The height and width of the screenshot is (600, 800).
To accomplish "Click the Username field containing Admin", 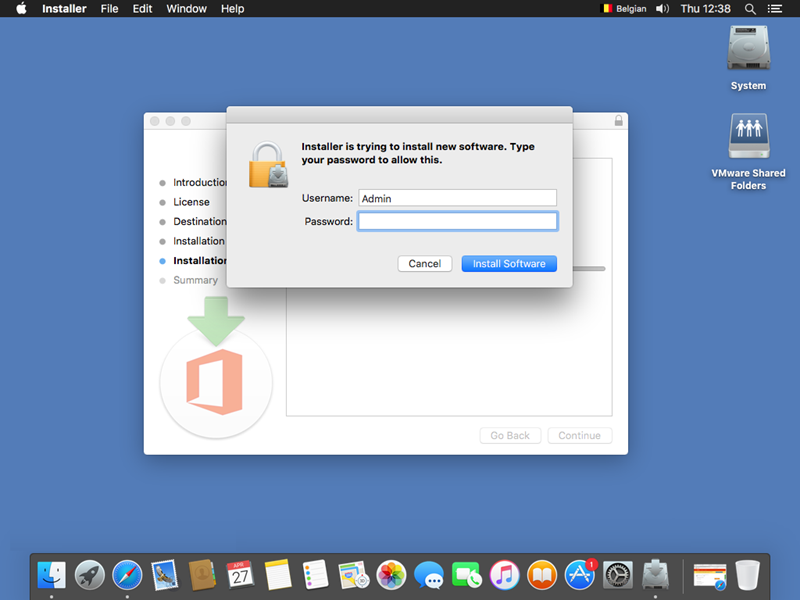I will pyautogui.click(x=458, y=198).
